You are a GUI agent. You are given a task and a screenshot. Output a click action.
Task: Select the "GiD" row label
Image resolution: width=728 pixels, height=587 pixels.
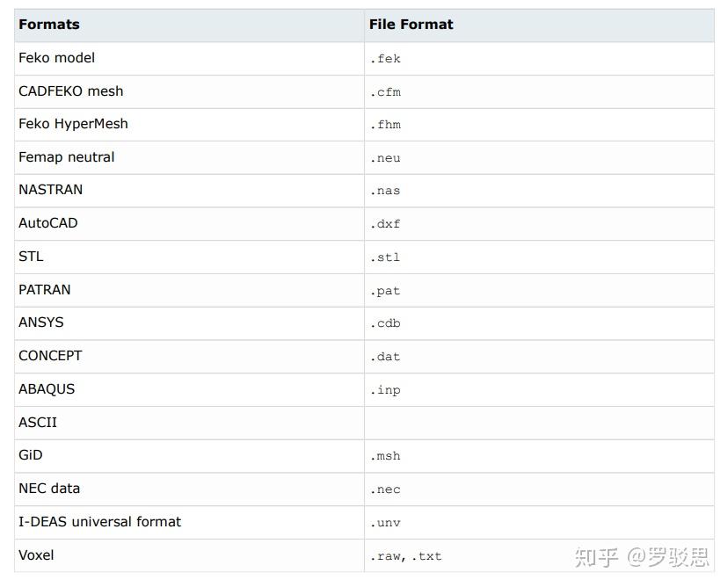click(31, 455)
